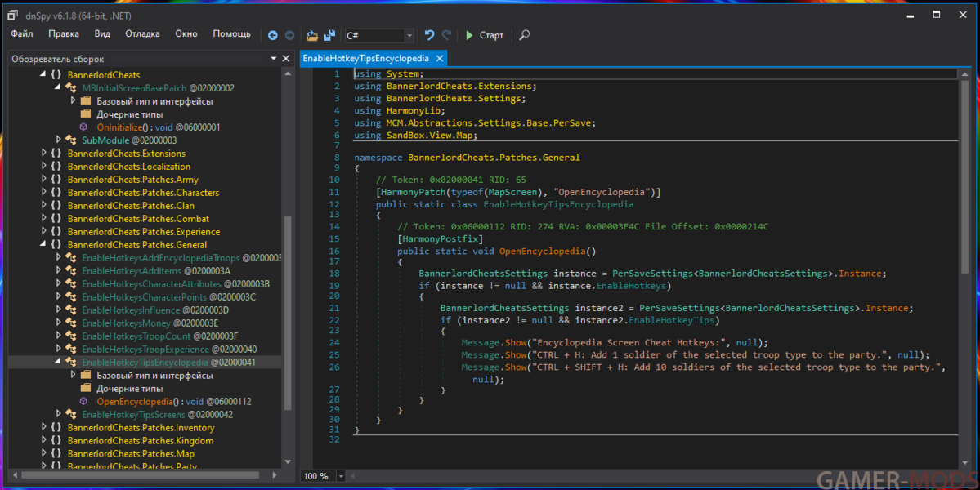Click the OnInitialize method purple icon
This screenshot has height=490, width=980.
pyautogui.click(x=83, y=127)
